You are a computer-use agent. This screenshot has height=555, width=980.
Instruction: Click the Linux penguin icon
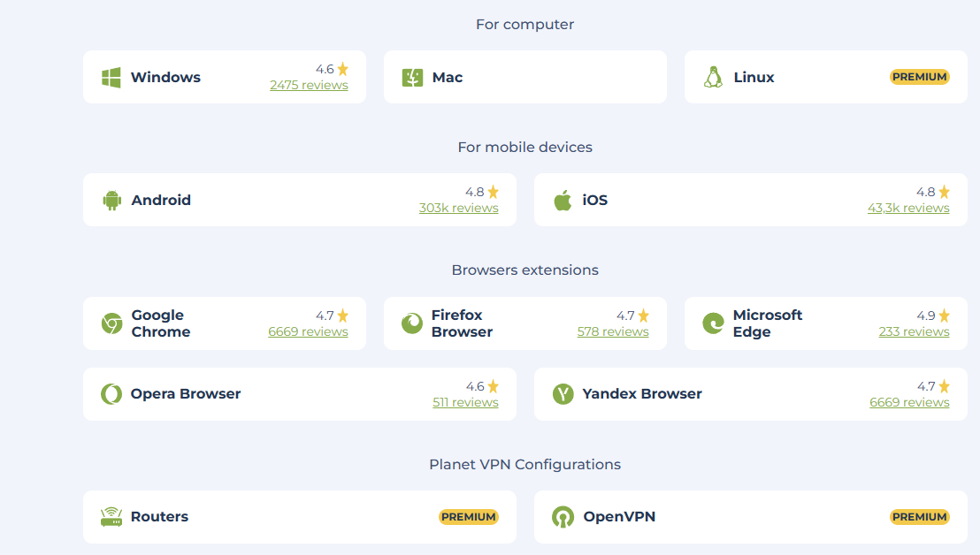[x=713, y=78]
